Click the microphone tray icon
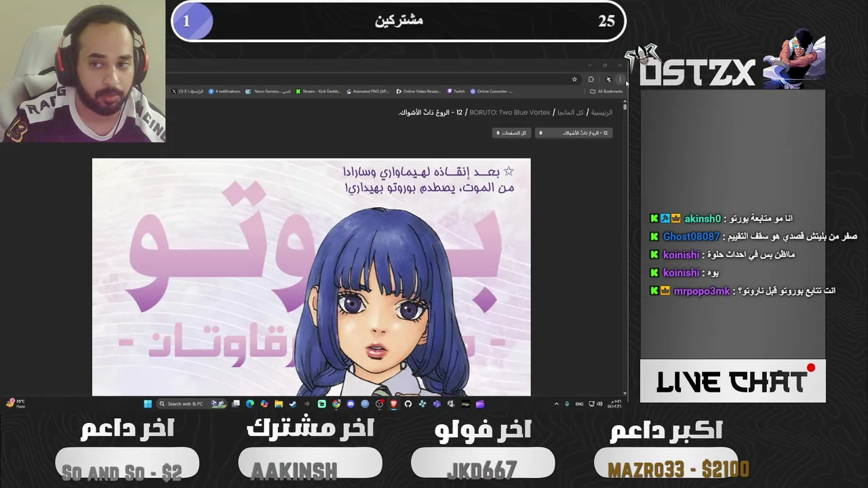 click(567, 404)
